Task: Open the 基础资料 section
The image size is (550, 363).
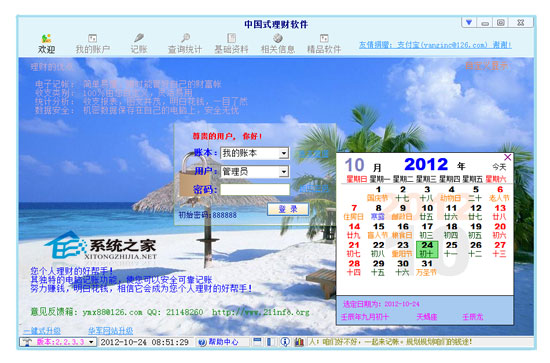Action: [x=231, y=44]
